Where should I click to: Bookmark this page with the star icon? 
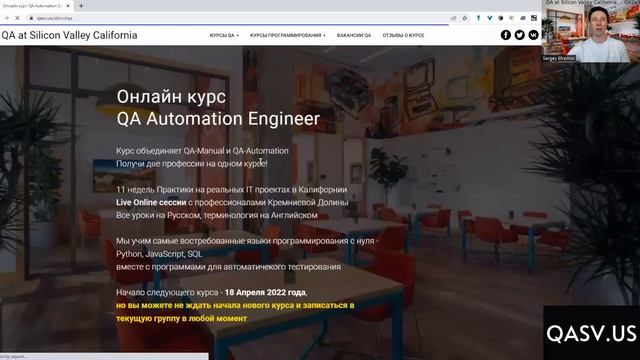point(464,18)
